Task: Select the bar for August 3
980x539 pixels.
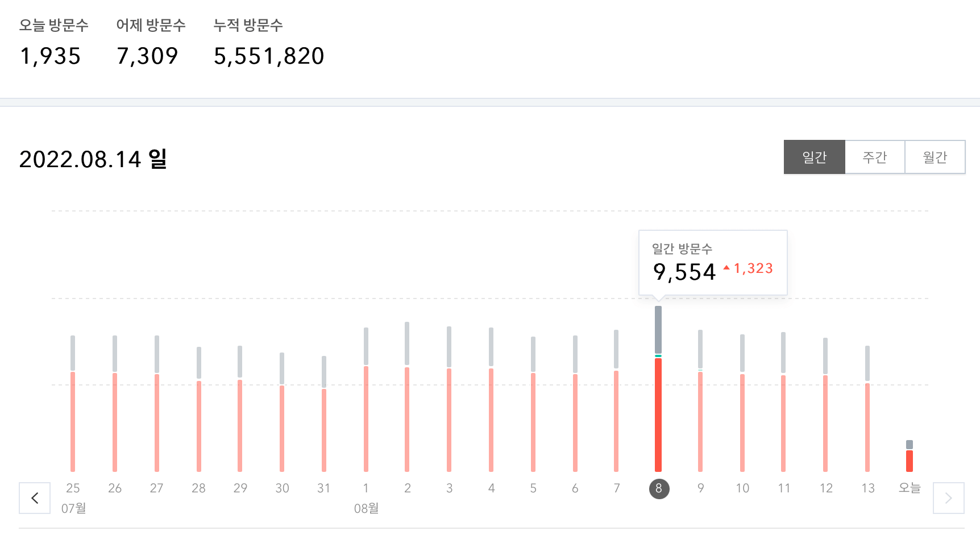Action: coord(449,399)
